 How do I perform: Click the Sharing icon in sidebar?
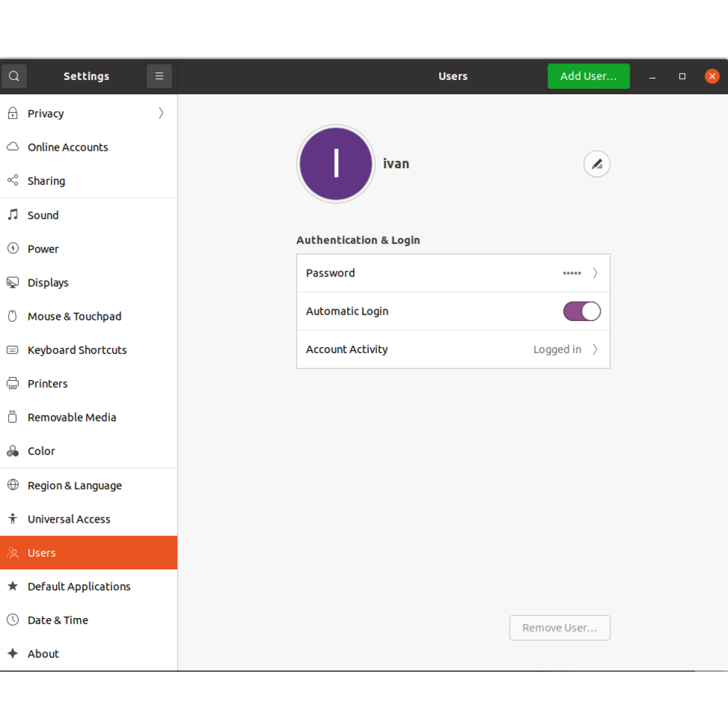[12, 181]
